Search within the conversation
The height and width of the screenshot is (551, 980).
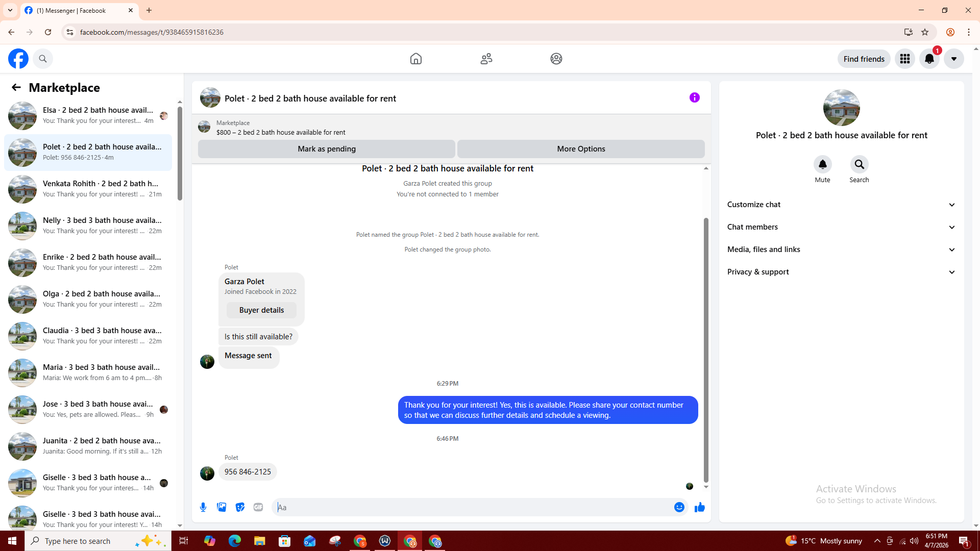[x=859, y=165]
